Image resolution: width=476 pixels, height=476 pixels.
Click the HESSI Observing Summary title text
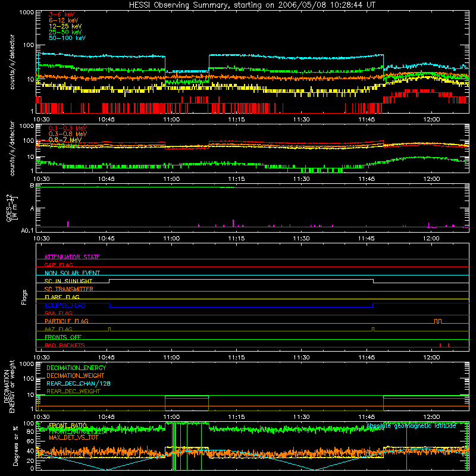point(252,5)
